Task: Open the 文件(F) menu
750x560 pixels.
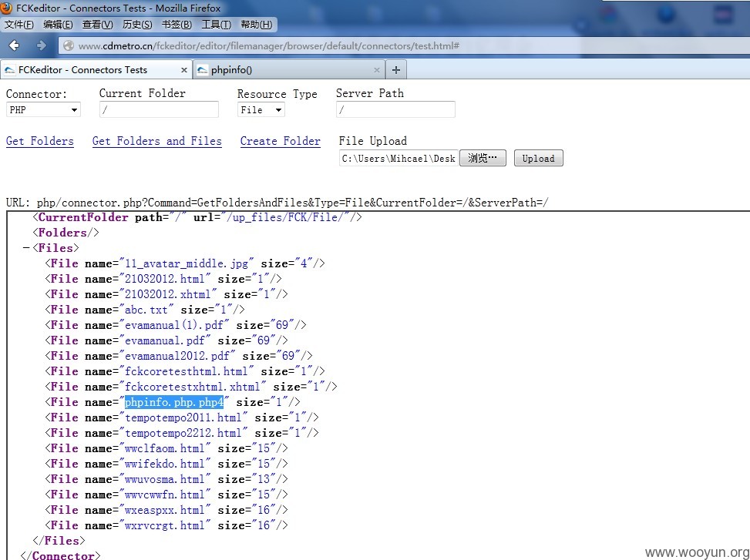Action: 19,25
